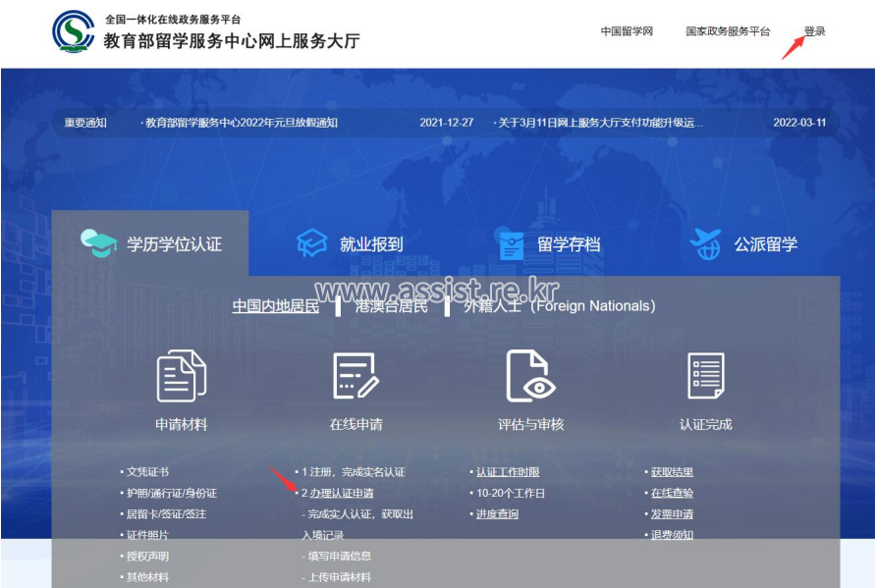Open the 2022年元旦放假通知 notice
This screenshot has height=588, width=876.
tap(241, 123)
